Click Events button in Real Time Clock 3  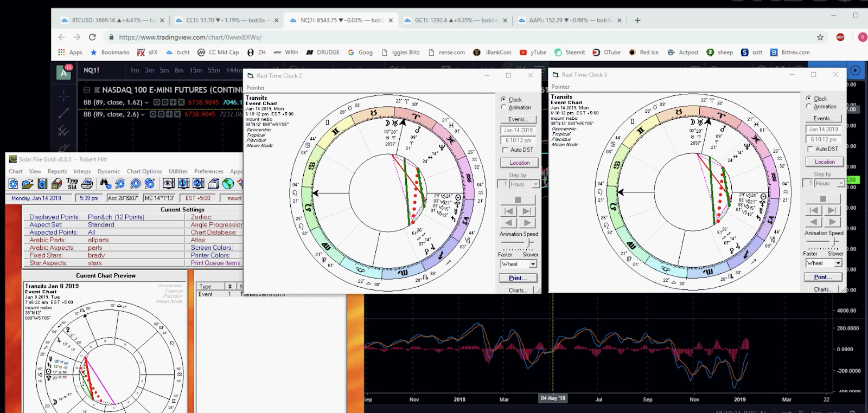[x=823, y=118]
